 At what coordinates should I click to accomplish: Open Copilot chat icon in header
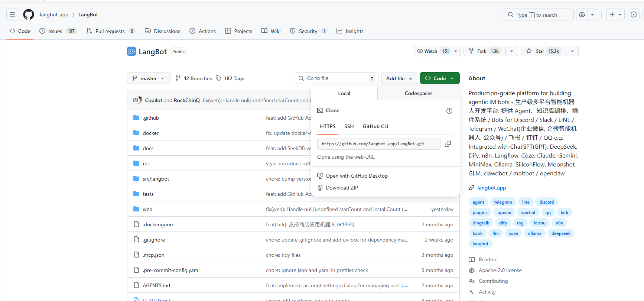coord(582,14)
